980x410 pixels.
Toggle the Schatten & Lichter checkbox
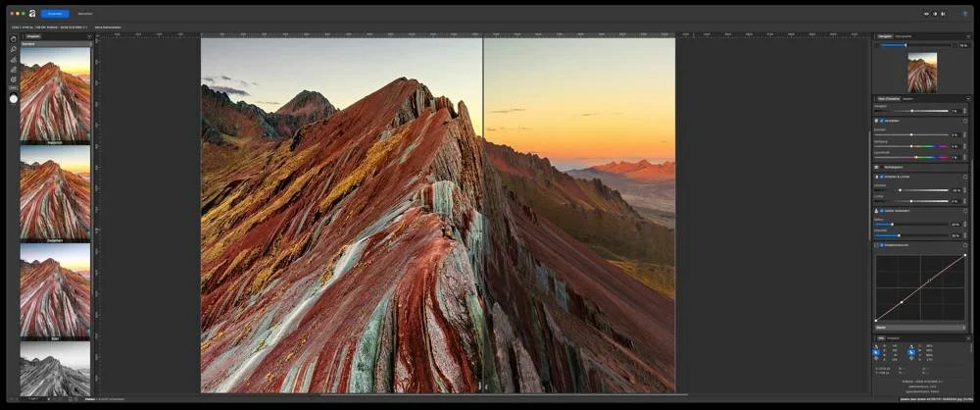coord(881,177)
